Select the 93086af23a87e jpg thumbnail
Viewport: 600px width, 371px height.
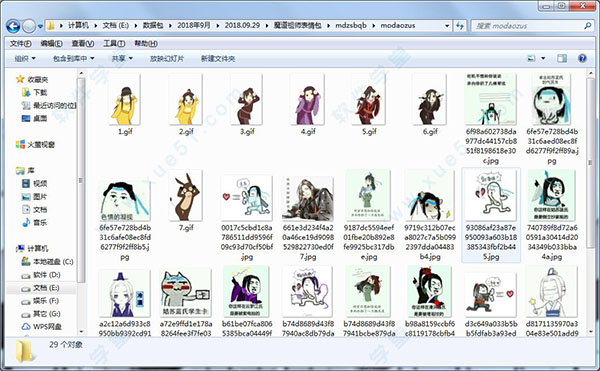point(491,196)
